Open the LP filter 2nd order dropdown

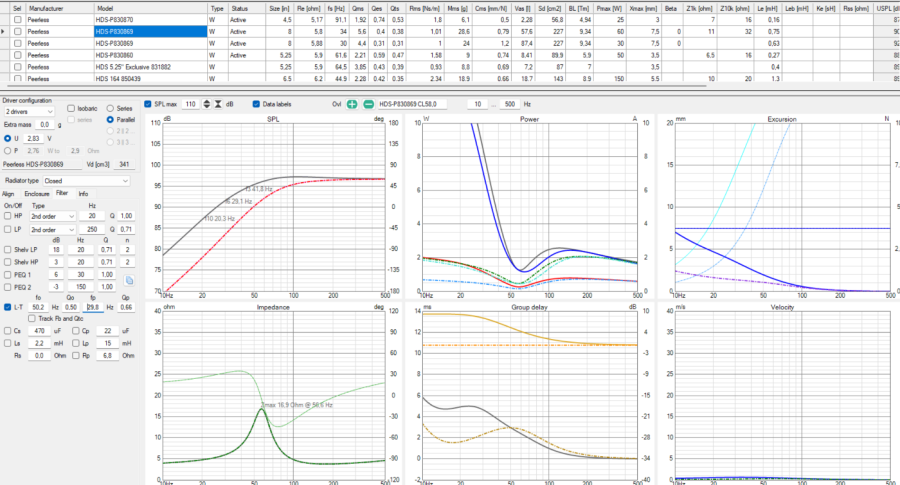pos(53,229)
